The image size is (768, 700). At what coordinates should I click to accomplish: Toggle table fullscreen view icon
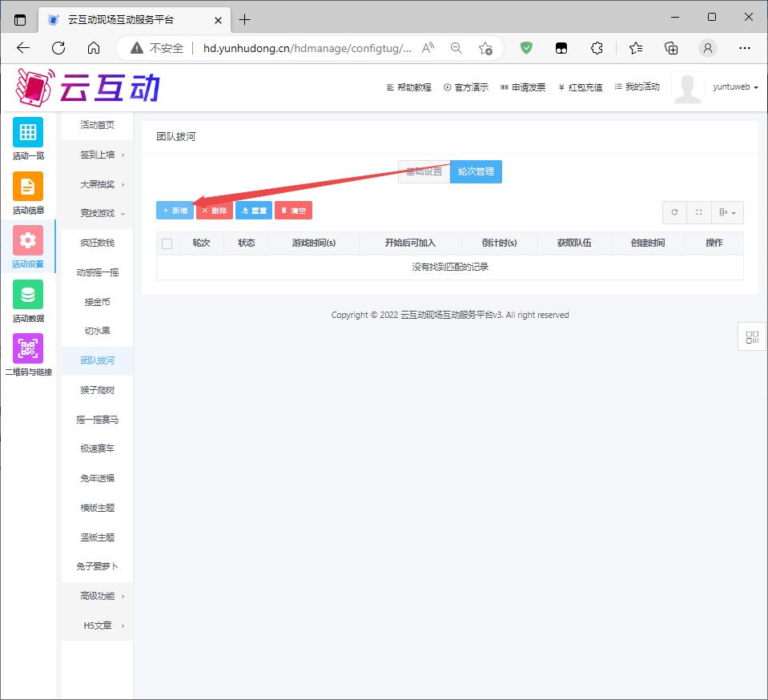(x=699, y=212)
